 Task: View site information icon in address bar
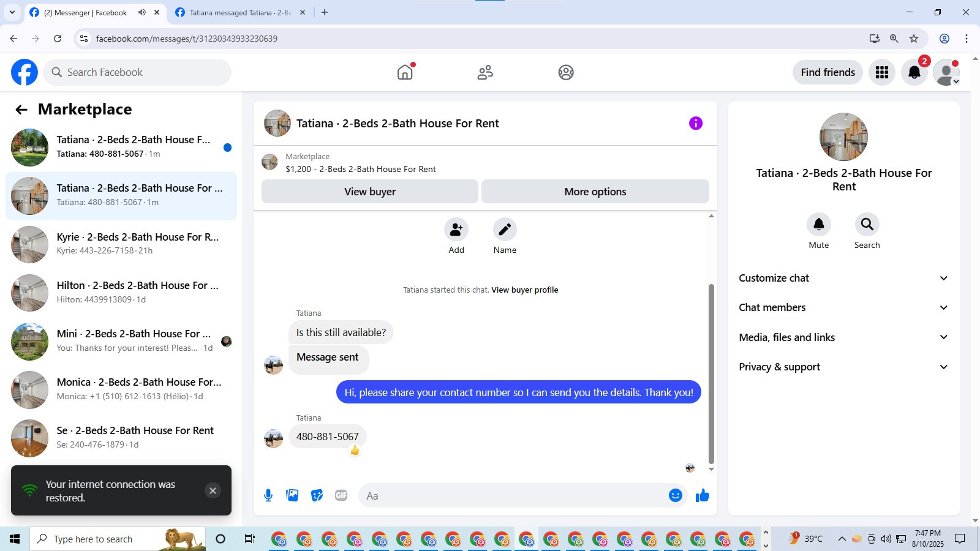coord(84,39)
